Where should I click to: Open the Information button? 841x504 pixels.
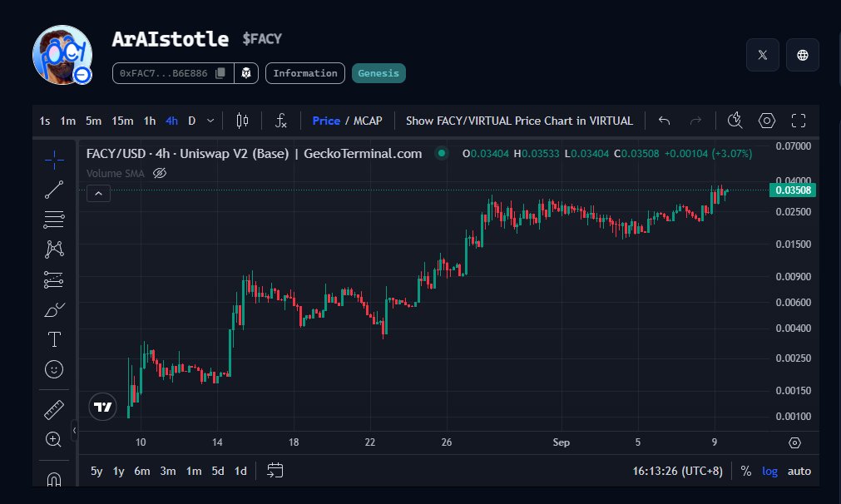305,73
